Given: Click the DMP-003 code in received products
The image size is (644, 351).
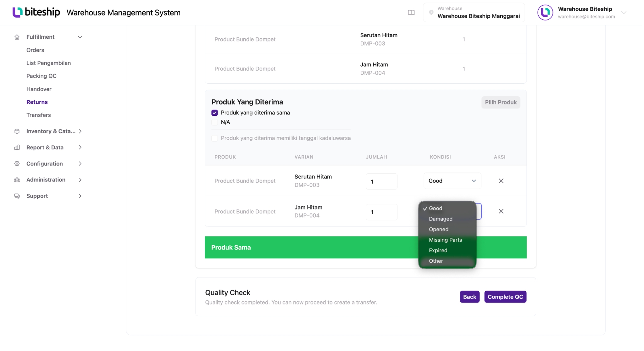Looking at the screenshot, I should pos(307,185).
